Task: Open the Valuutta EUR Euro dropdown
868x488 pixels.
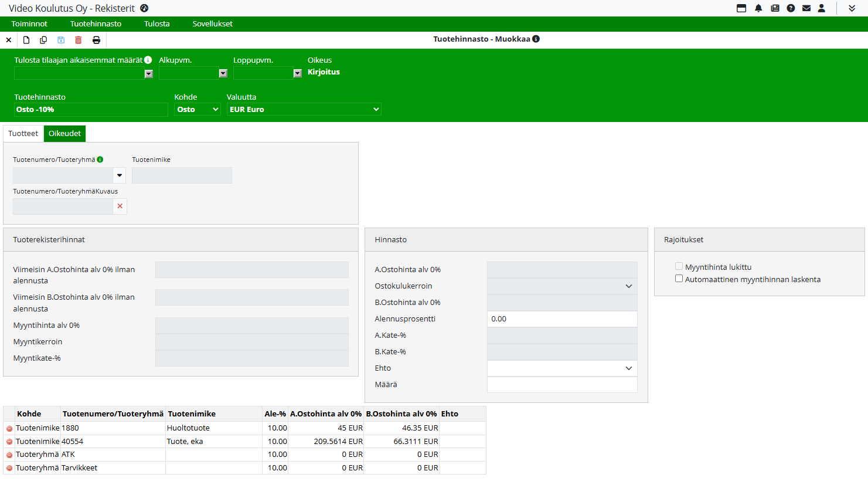Action: tap(304, 110)
